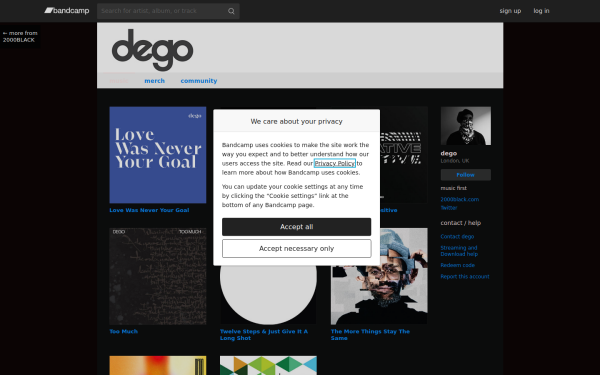Click Report this account link

click(465, 277)
